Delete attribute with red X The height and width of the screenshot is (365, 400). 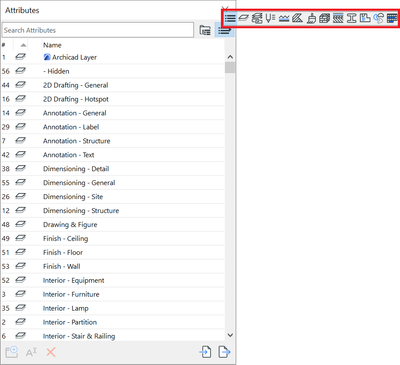click(51, 352)
